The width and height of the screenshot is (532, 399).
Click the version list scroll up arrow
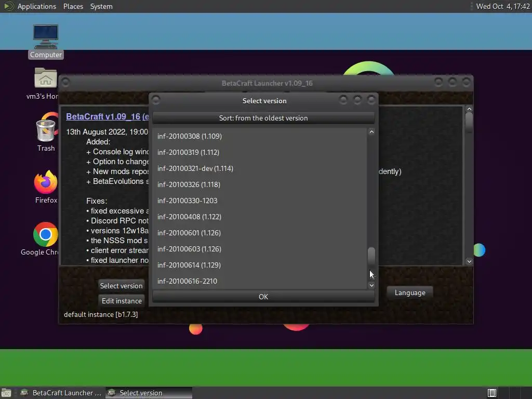pyautogui.click(x=371, y=132)
